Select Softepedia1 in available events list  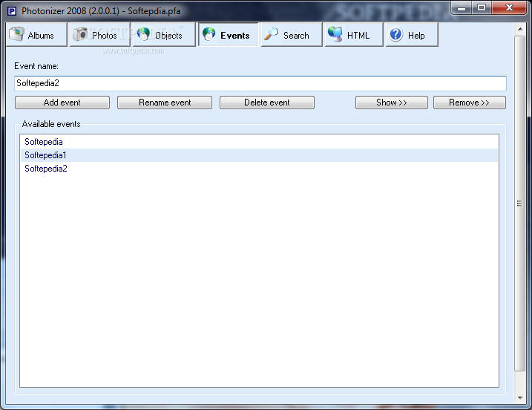pos(259,155)
